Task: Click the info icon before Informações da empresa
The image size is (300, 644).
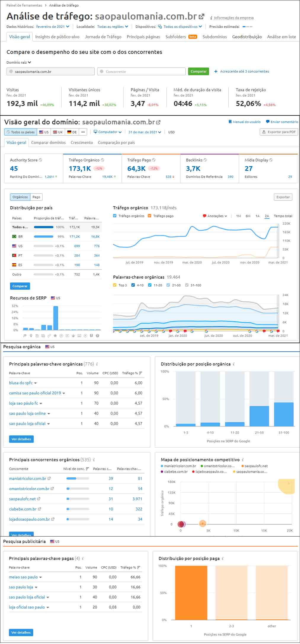Action: (x=211, y=18)
